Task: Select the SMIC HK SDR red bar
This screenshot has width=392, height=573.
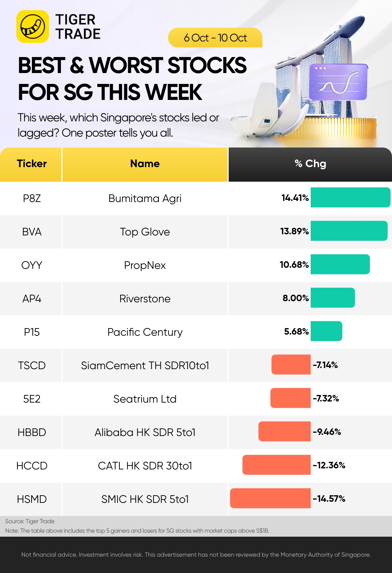Action: pyautogui.click(x=270, y=498)
